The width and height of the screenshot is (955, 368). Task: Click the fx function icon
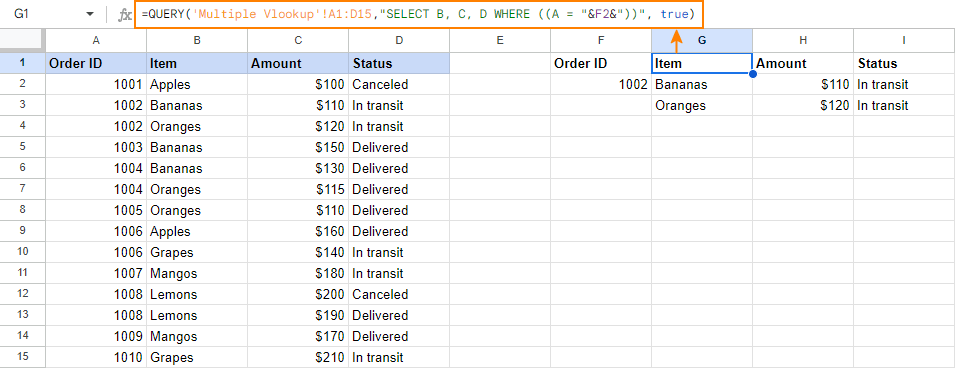click(124, 14)
